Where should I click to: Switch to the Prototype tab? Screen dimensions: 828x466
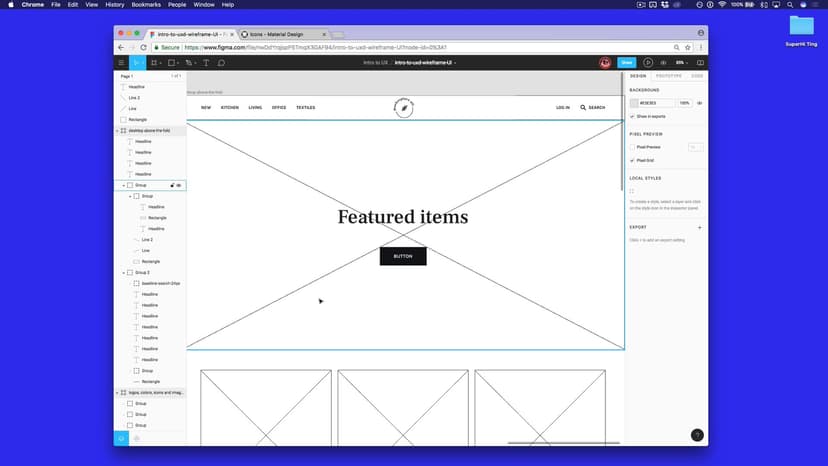pos(669,76)
